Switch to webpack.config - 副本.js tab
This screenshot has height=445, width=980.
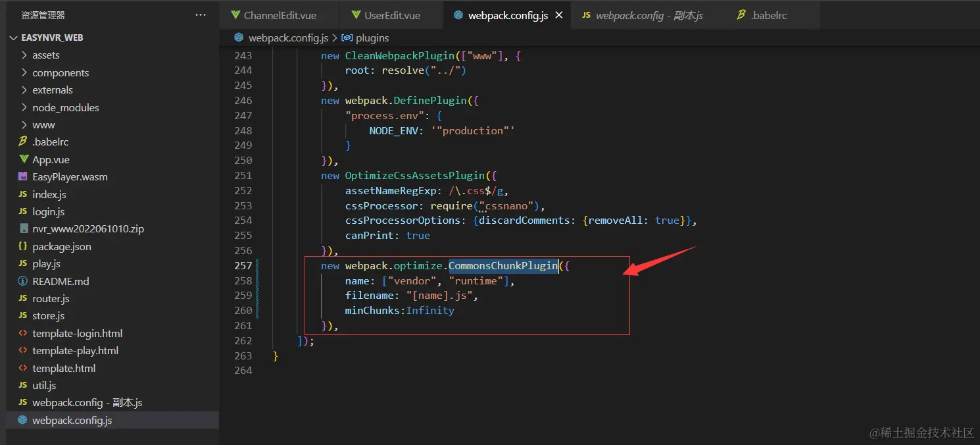[x=649, y=15]
